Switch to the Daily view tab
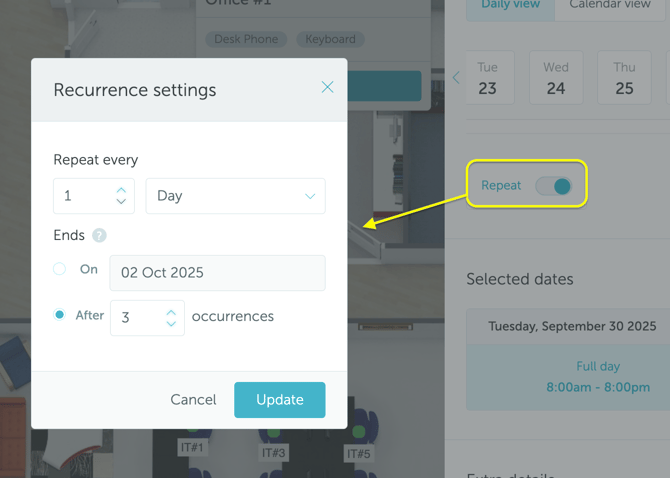The image size is (670, 478). pyautogui.click(x=511, y=5)
